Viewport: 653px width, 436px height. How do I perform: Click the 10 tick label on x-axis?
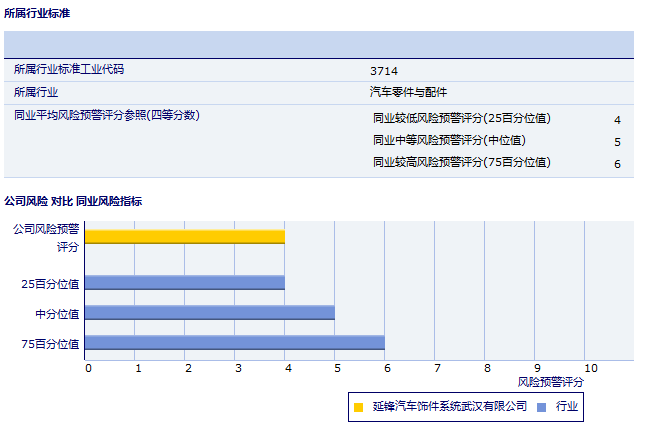click(x=590, y=368)
